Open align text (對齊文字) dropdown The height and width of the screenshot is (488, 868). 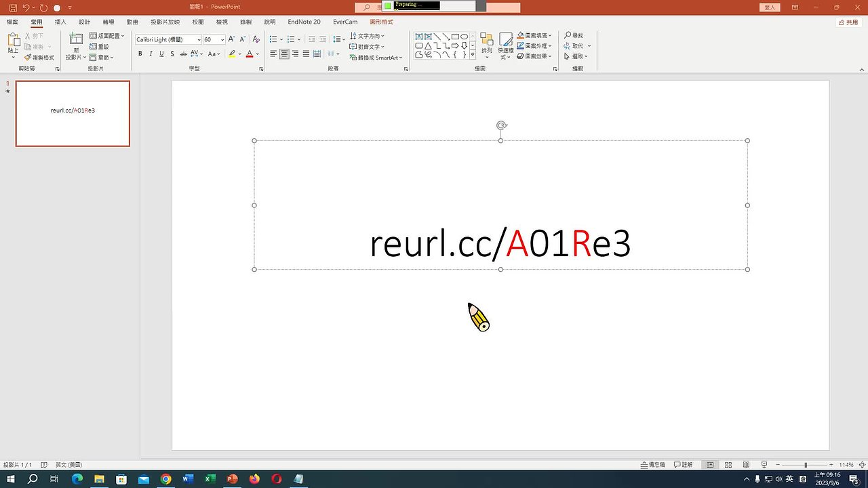[367, 47]
